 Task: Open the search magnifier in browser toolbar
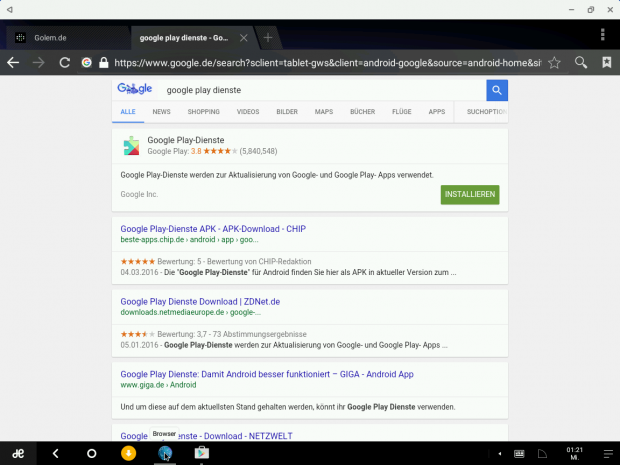pos(581,62)
